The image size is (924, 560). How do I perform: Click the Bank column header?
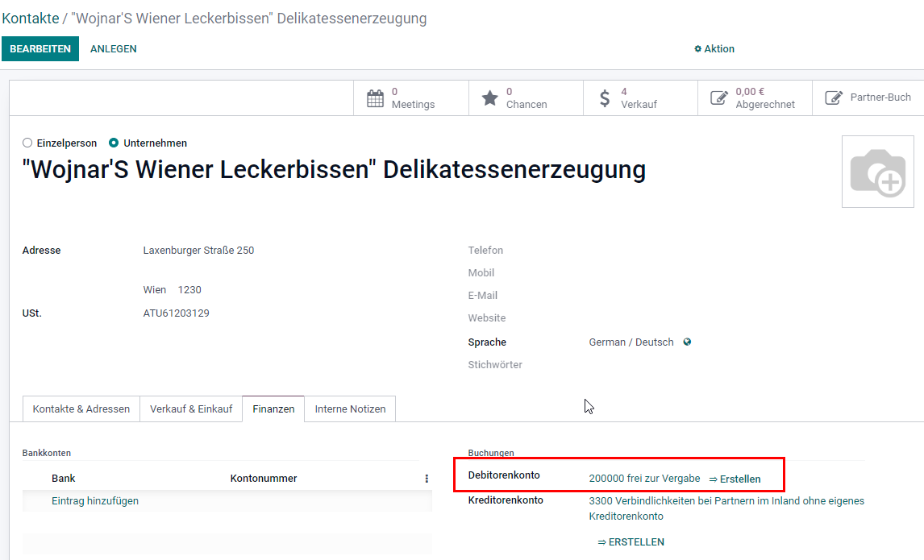pos(63,479)
